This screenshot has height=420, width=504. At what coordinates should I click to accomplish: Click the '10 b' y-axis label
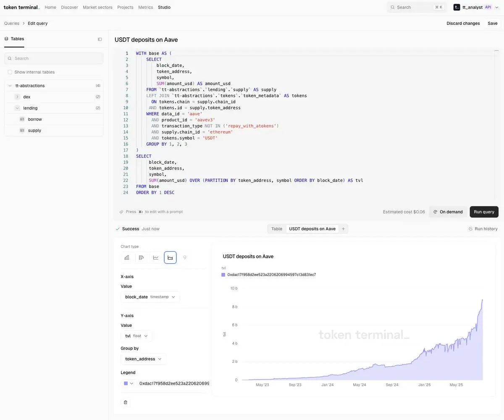tap(234, 288)
